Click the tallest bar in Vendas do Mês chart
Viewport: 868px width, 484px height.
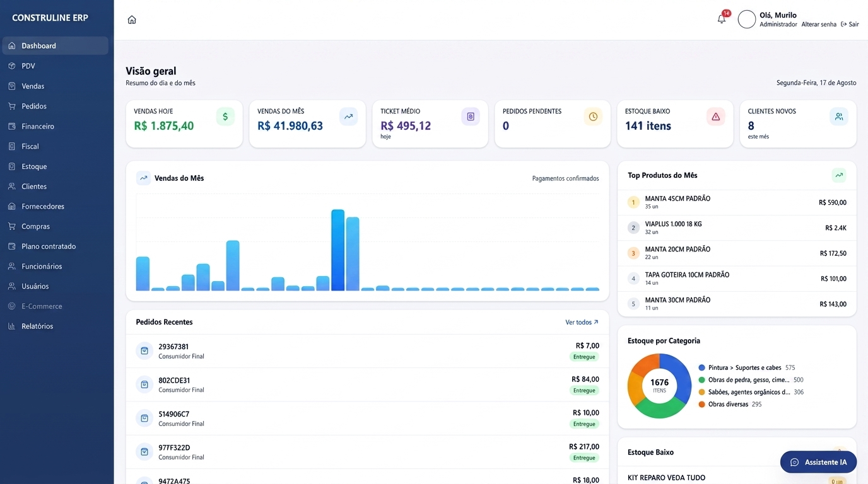tap(338, 250)
